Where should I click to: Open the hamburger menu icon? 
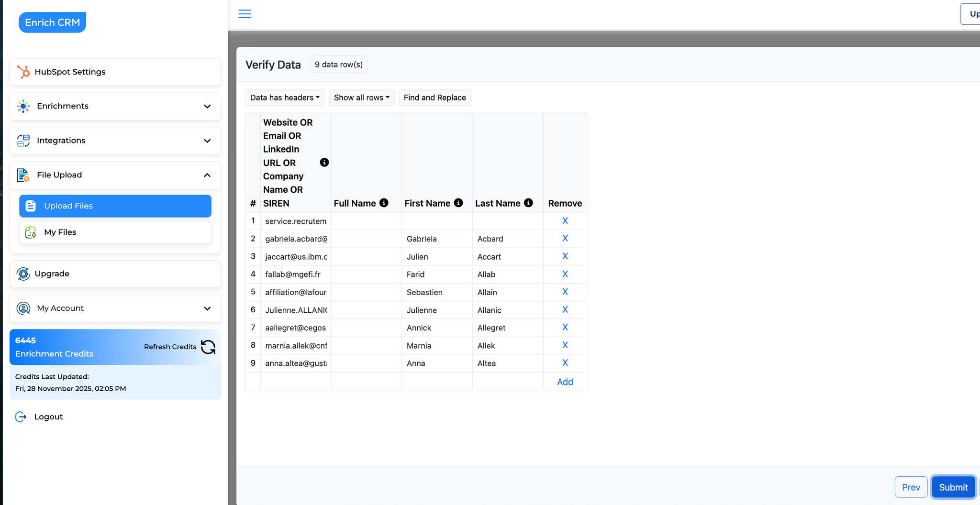tap(245, 14)
